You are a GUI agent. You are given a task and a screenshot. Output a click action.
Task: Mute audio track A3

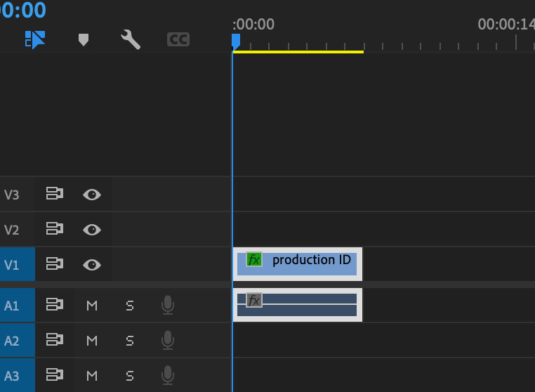tap(92, 376)
